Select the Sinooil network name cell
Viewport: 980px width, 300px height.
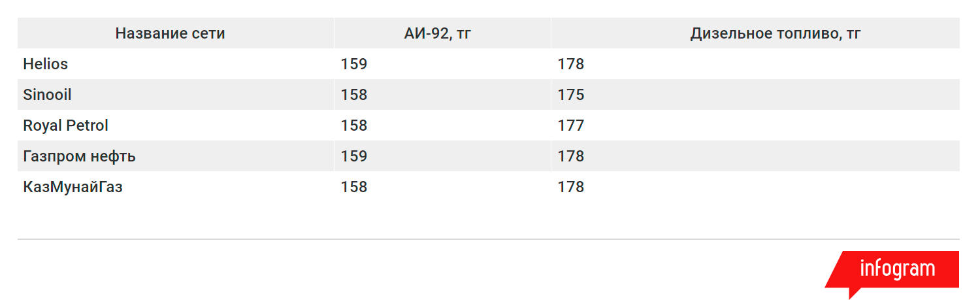pyautogui.click(x=48, y=95)
